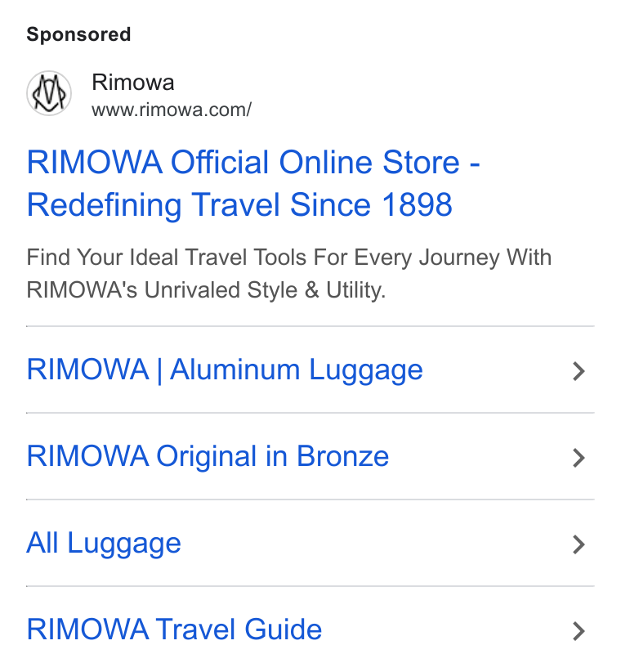Click the Sponsored label
This screenshot has width=621, height=672.
(78, 34)
